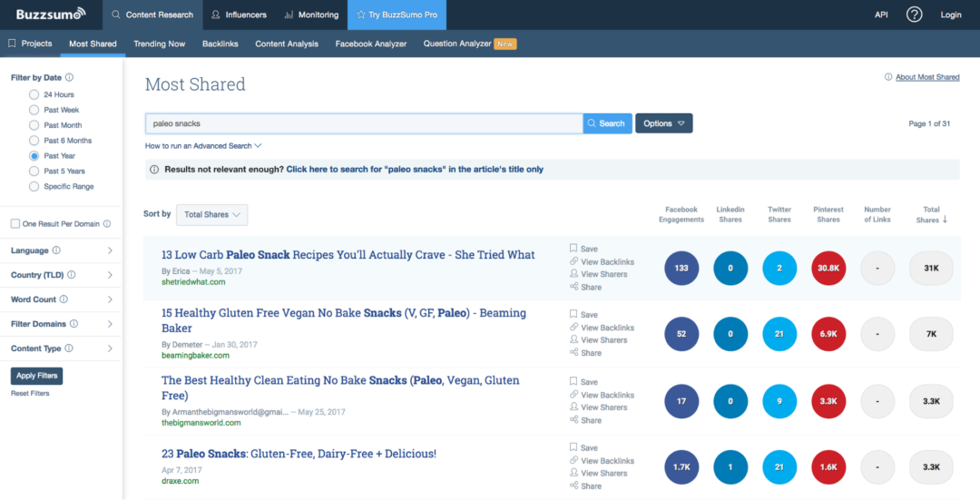Viewport: 980px width, 500px height.
Task: Click the paleo snacks search field
Action: 363,123
